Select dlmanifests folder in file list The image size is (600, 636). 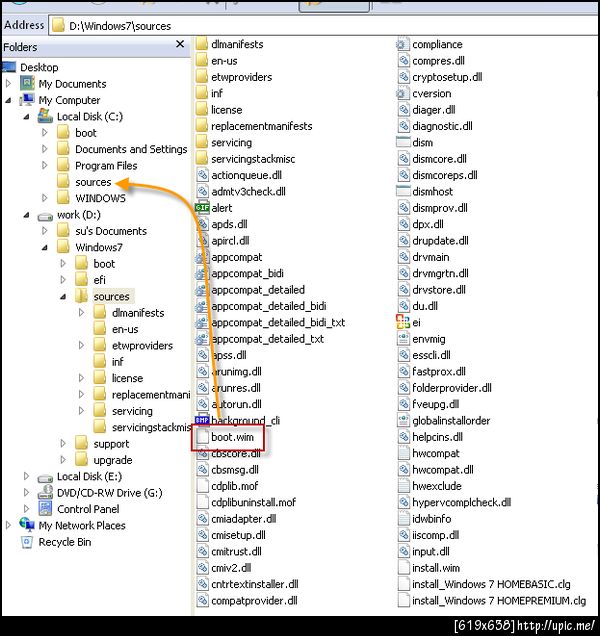point(237,44)
